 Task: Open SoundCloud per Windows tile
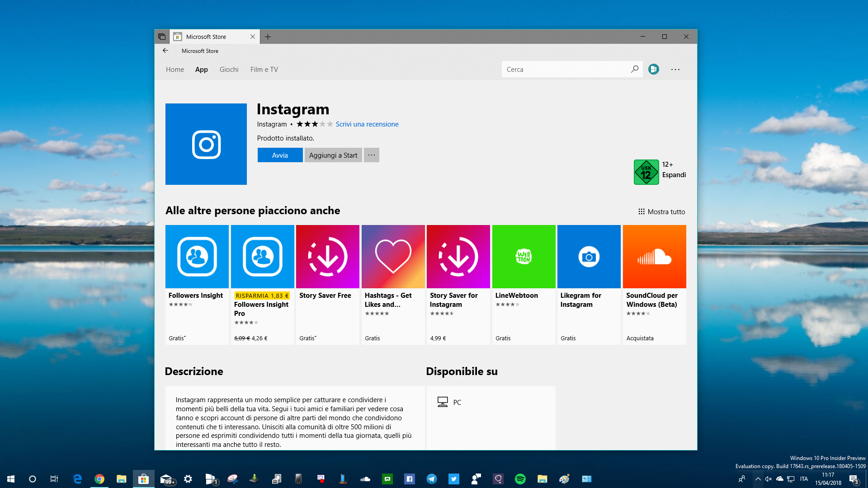pyautogui.click(x=655, y=285)
